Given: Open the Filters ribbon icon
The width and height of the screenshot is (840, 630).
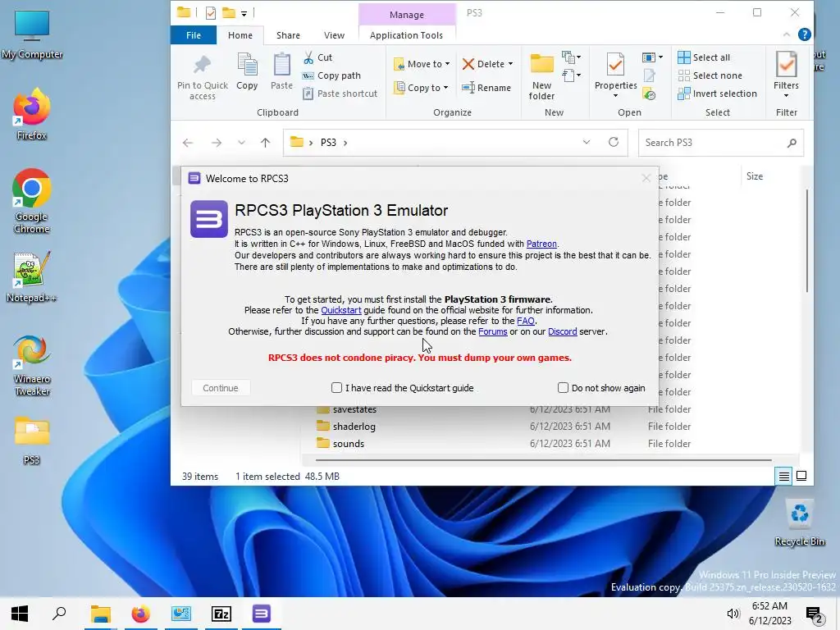Looking at the screenshot, I should pos(786,64).
